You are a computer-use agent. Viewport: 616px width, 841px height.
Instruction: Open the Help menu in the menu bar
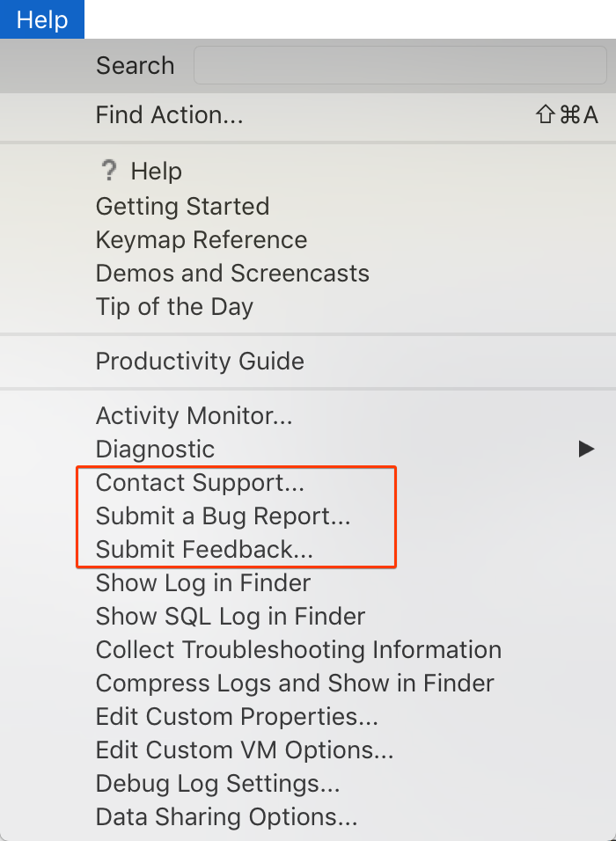click(42, 19)
